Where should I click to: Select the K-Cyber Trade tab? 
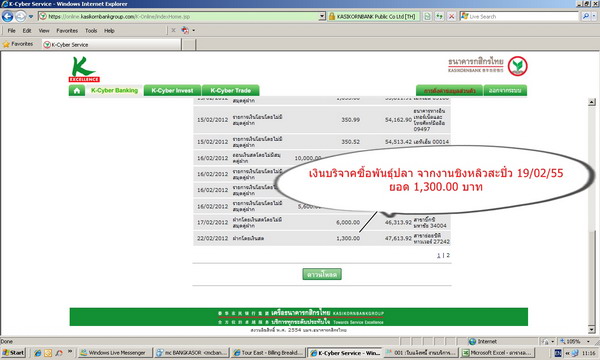231,91
